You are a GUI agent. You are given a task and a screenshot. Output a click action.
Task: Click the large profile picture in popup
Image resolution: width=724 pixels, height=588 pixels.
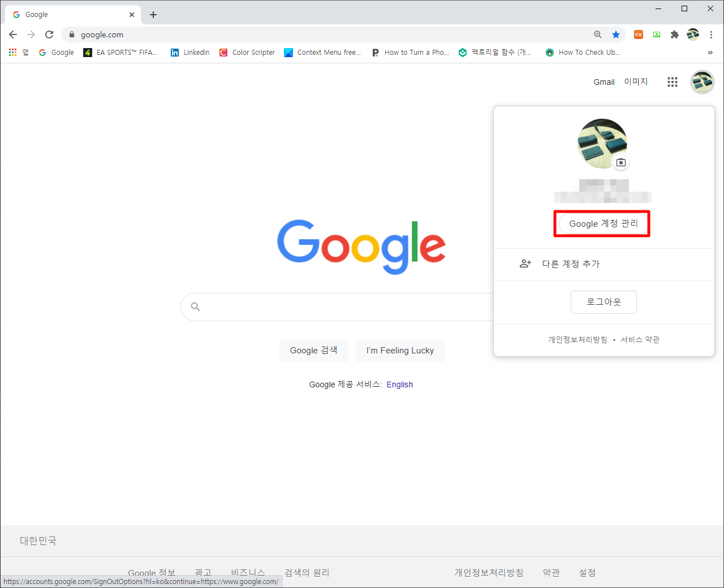point(602,144)
